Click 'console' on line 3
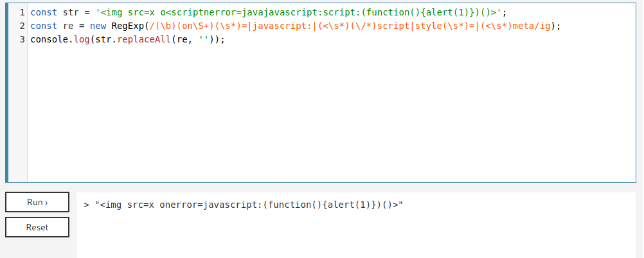The width and height of the screenshot is (644, 258). point(49,39)
